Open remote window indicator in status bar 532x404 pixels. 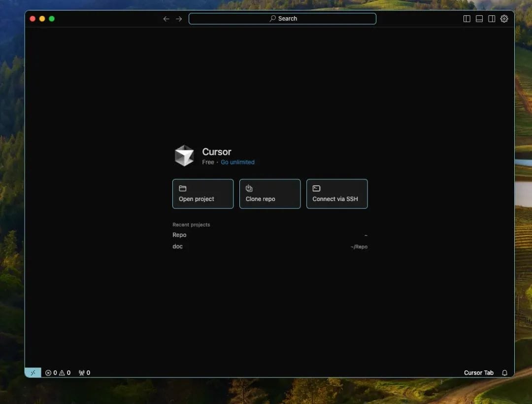tap(33, 372)
